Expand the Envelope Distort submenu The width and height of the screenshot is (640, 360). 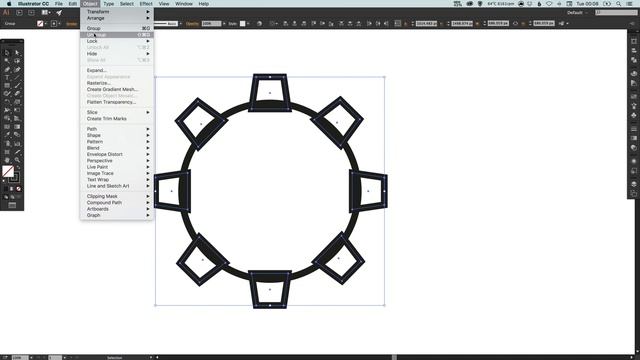coord(117,154)
